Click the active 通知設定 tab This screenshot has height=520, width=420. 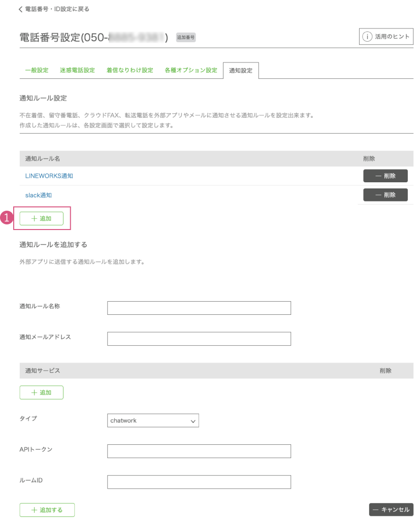click(x=241, y=71)
